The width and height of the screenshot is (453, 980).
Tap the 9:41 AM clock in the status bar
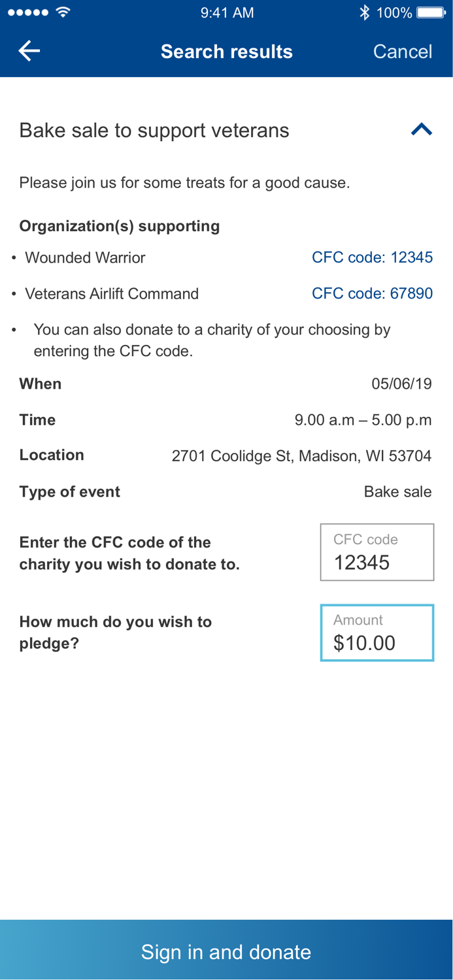point(227,12)
